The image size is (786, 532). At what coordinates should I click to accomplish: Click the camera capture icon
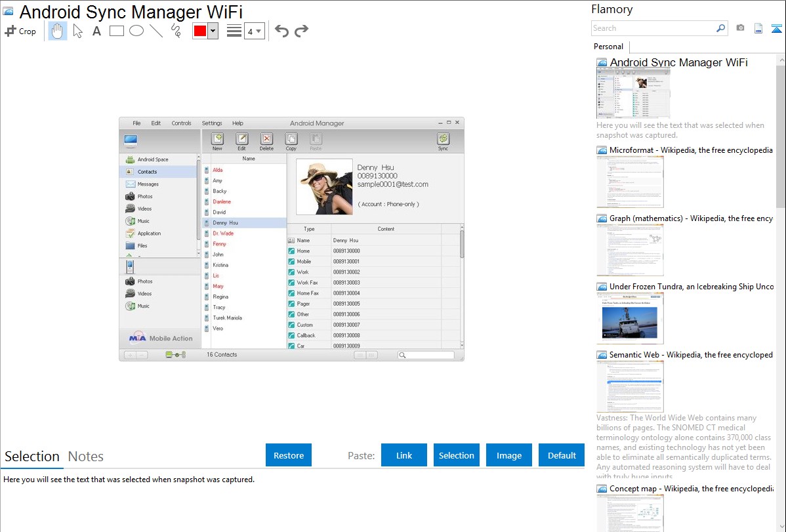[x=740, y=28]
